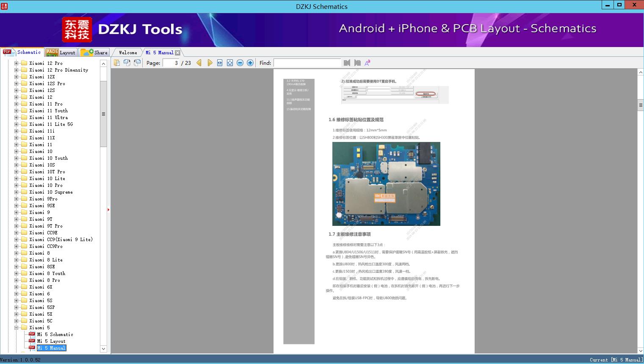Select Xiaomi 9SE folder
Viewport: 644px width, 364px height.
42,206
